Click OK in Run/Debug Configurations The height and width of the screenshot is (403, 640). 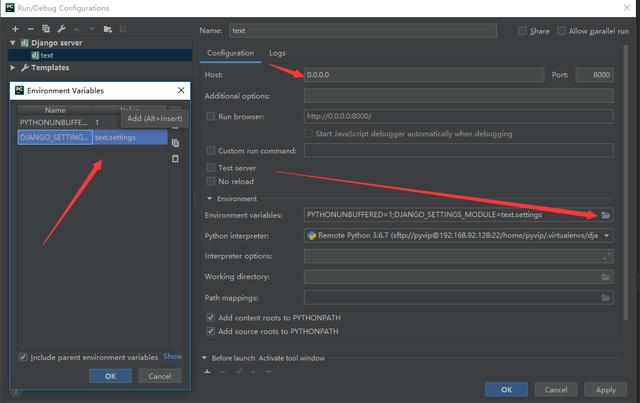[x=506, y=390]
